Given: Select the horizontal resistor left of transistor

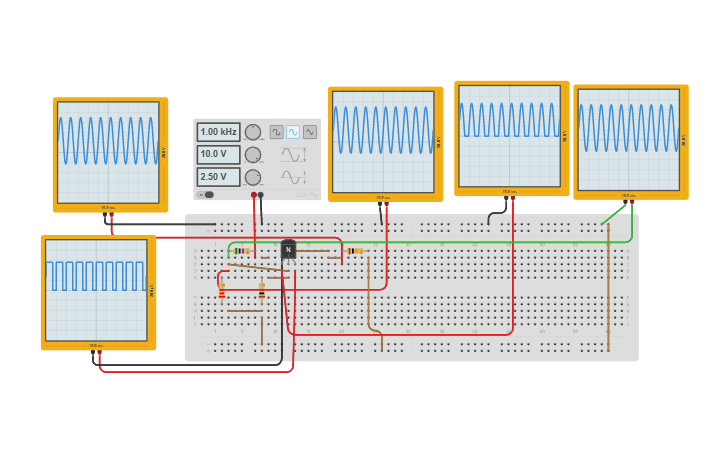Looking at the screenshot, I should pos(241,251).
